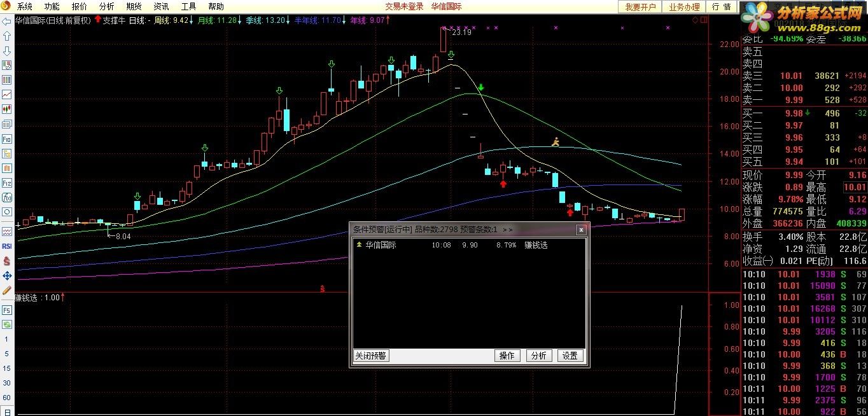Select the RSI indicator icon
868x416 pixels.
(x=7, y=246)
